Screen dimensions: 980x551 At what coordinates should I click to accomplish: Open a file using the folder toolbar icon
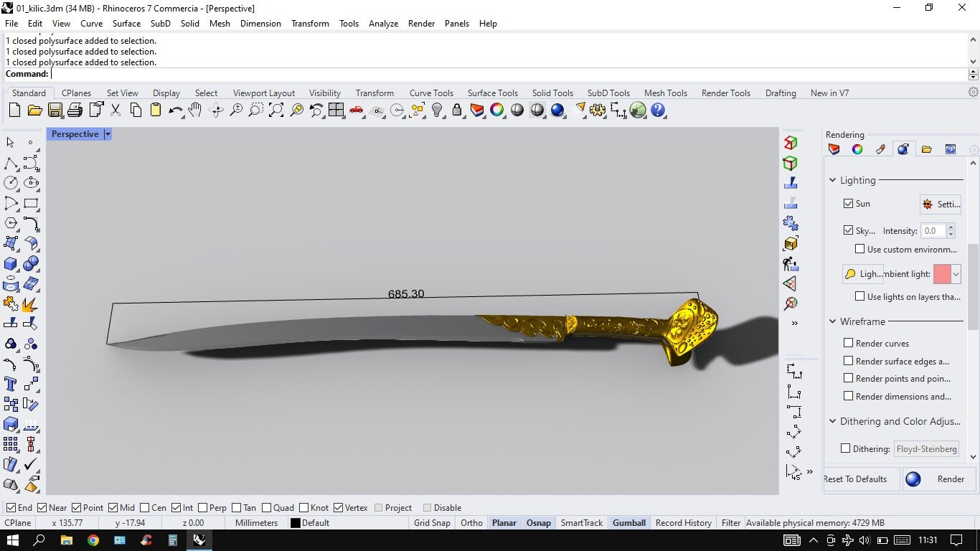[34, 110]
